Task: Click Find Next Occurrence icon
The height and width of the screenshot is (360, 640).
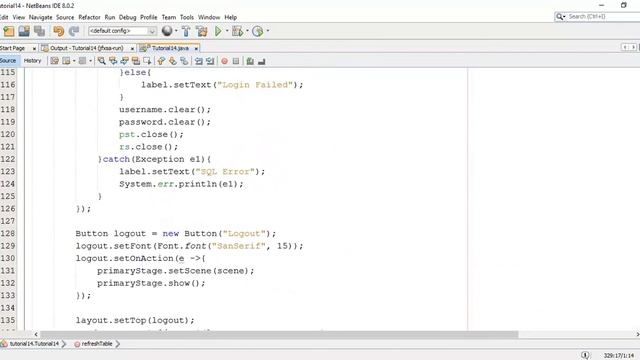Action: tap(124, 61)
